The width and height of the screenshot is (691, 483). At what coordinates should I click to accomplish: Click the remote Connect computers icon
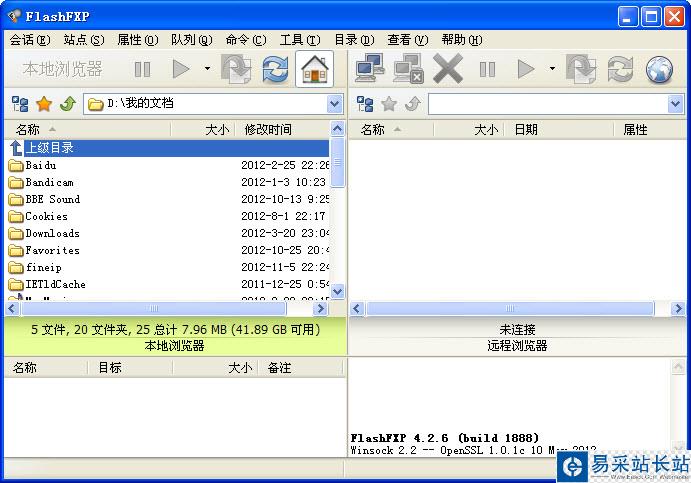(x=370, y=68)
